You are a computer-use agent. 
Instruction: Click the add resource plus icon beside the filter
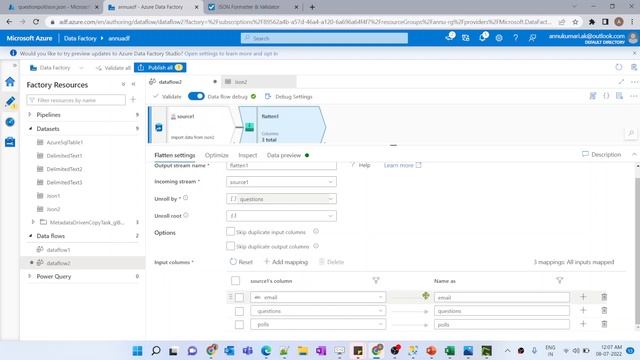point(133,100)
